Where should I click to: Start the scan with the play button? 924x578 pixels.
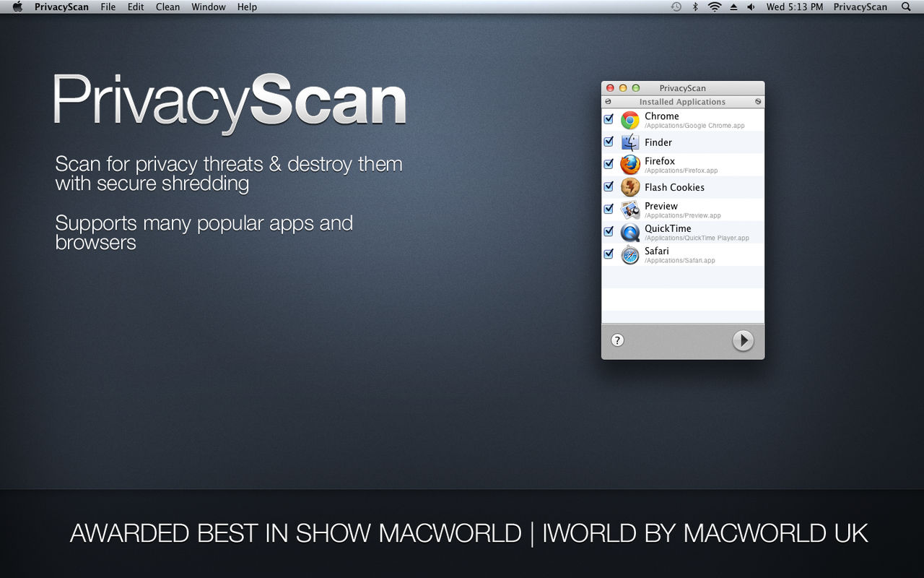743,340
